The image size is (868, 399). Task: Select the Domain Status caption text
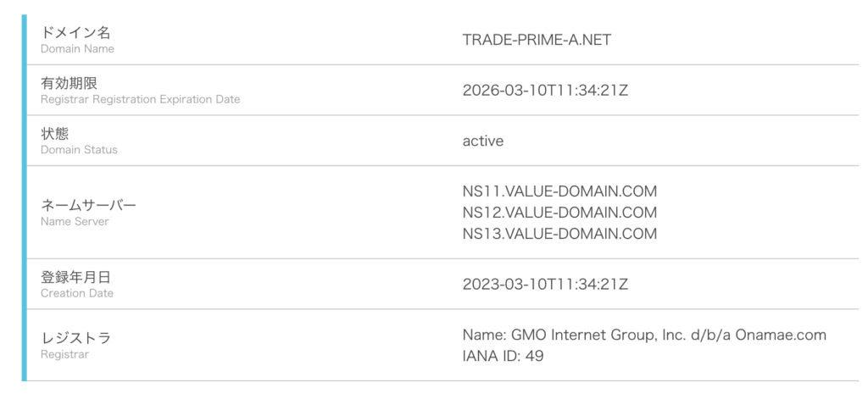click(79, 150)
